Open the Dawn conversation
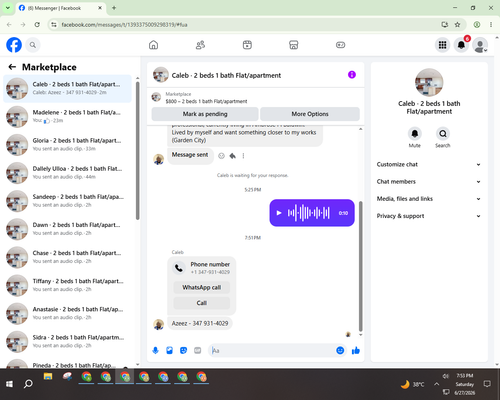The height and width of the screenshot is (400, 500). (x=67, y=229)
